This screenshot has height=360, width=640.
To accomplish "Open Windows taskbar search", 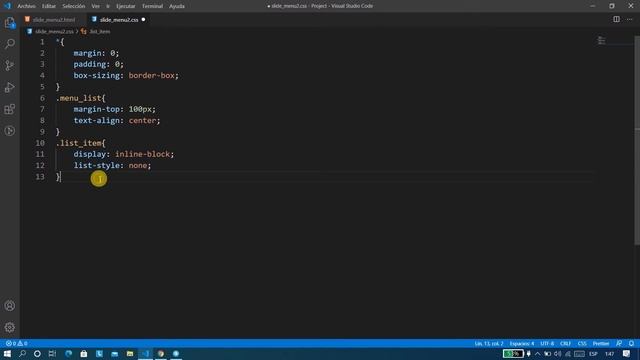I will [x=22, y=353].
